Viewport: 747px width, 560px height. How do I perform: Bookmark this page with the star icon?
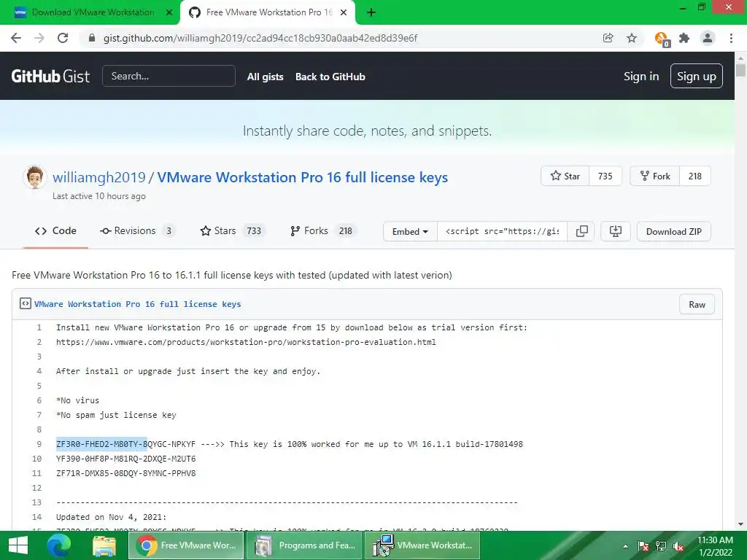632,38
